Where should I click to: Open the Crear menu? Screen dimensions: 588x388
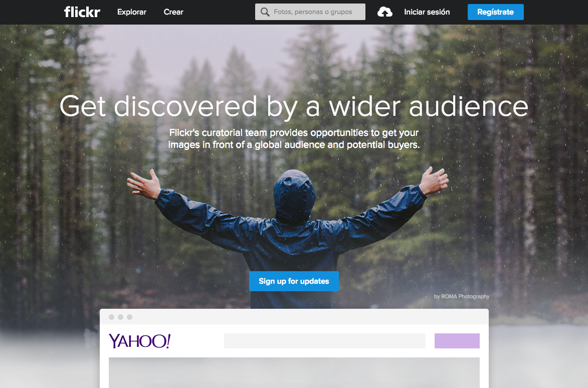173,12
